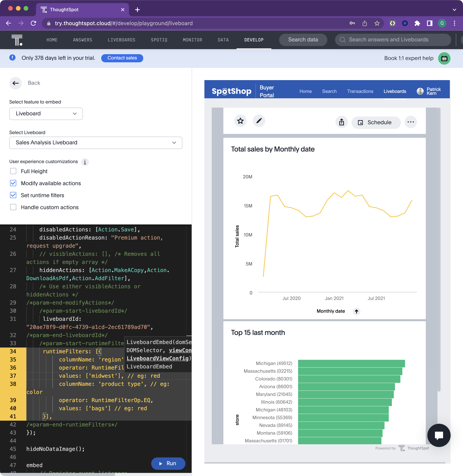
Task: Open the Select feature Liveboard dropdown
Action: (46, 114)
